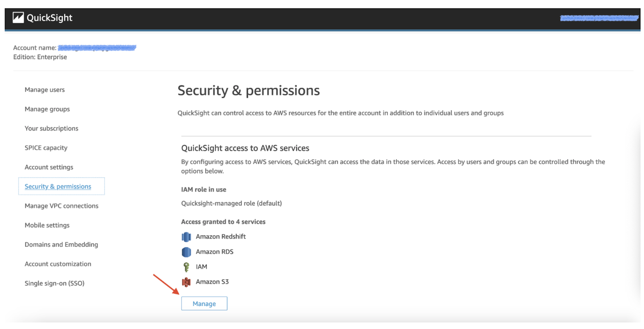Open Domains and Embedding page
Viewport: 644px width, 329px height.
click(61, 245)
